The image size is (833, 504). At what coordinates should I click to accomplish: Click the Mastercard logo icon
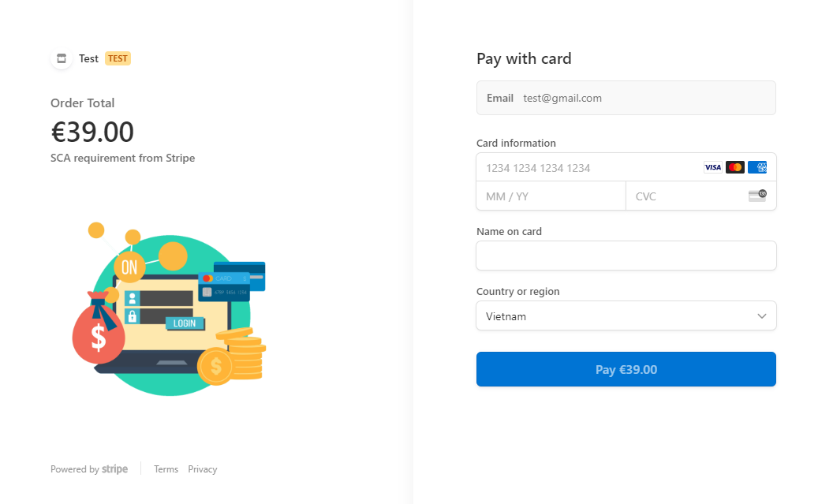tap(735, 167)
